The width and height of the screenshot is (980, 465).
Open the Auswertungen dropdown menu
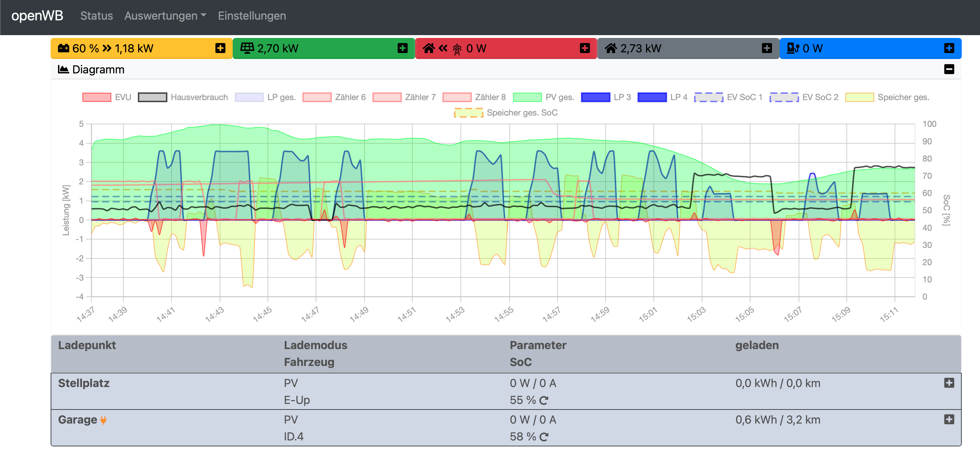(x=165, y=15)
